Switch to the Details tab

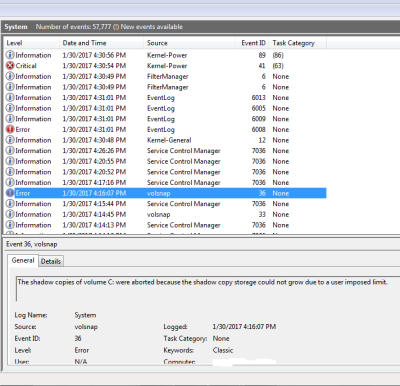pos(51,261)
